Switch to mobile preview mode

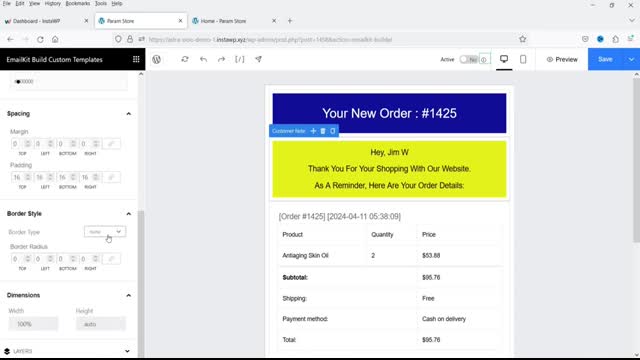pyautogui.click(x=523, y=59)
